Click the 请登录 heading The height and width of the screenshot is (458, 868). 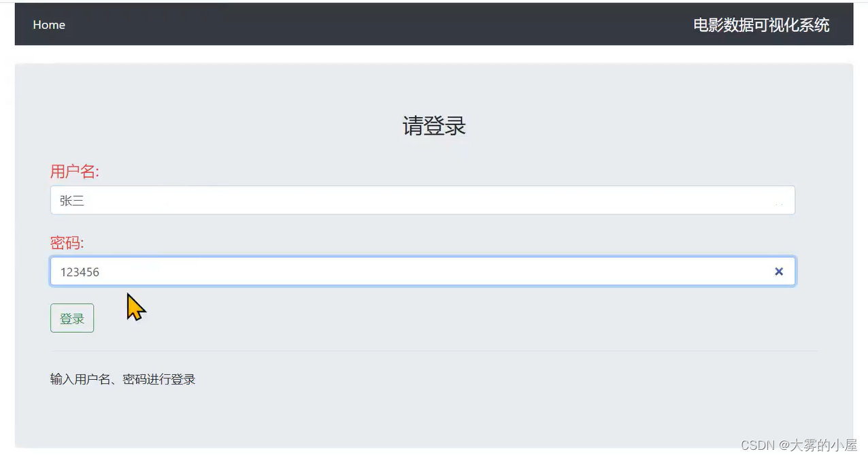(434, 126)
